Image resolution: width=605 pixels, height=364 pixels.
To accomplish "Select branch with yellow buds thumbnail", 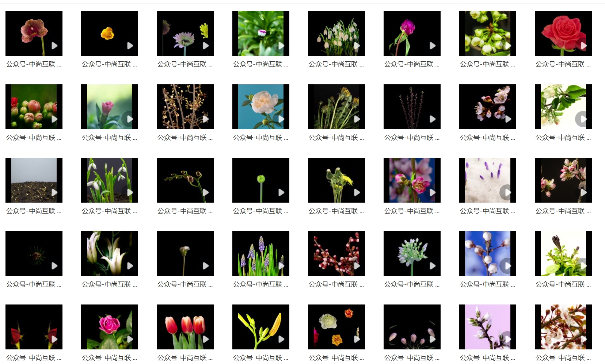I will point(185,107).
